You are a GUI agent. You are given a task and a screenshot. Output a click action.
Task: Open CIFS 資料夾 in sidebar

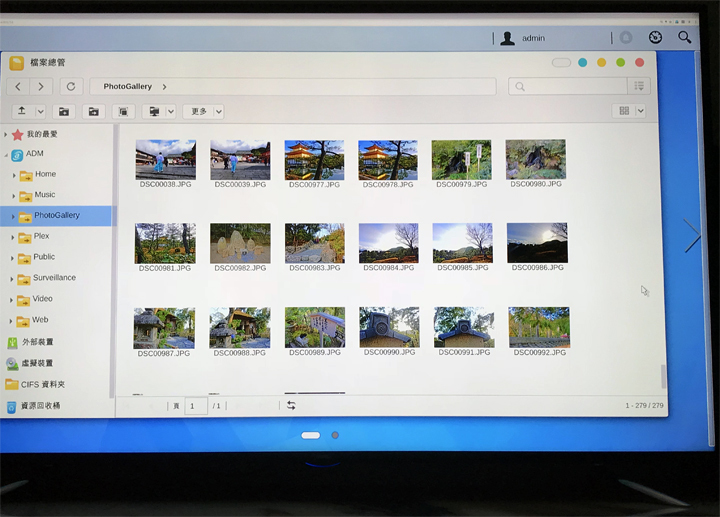tap(43, 384)
